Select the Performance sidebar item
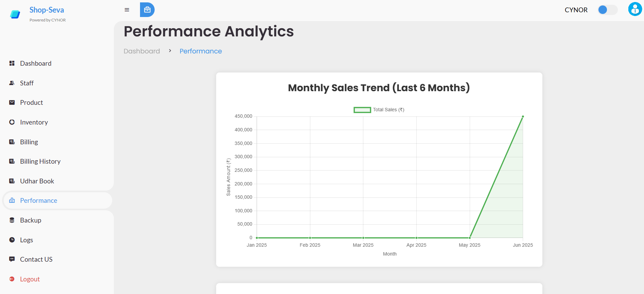Image resolution: width=644 pixels, height=294 pixels. (x=38, y=200)
